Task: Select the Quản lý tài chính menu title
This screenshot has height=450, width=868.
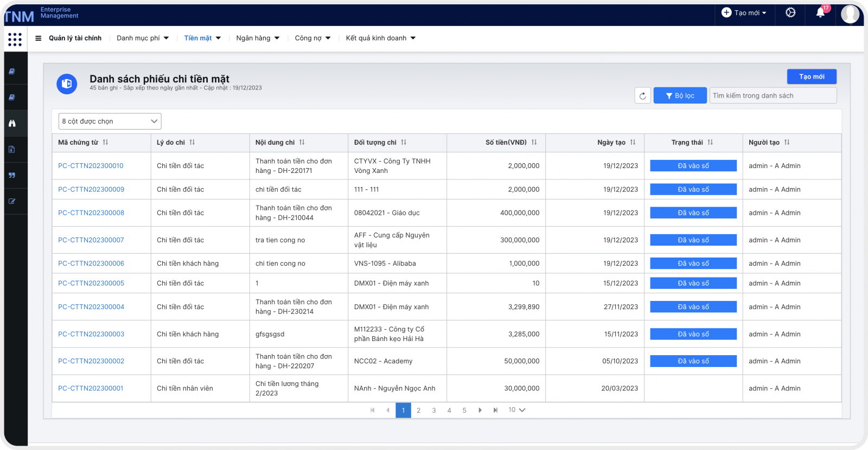Action: tap(75, 38)
